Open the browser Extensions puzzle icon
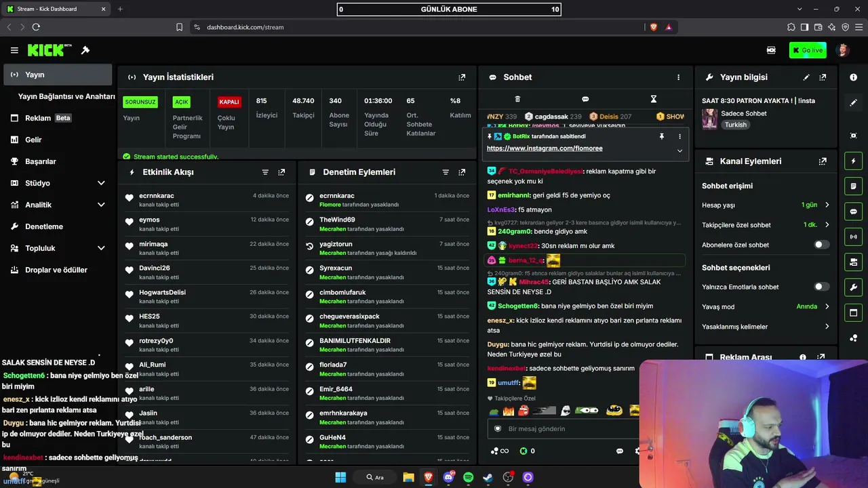The height and width of the screenshot is (488, 868). tap(791, 27)
